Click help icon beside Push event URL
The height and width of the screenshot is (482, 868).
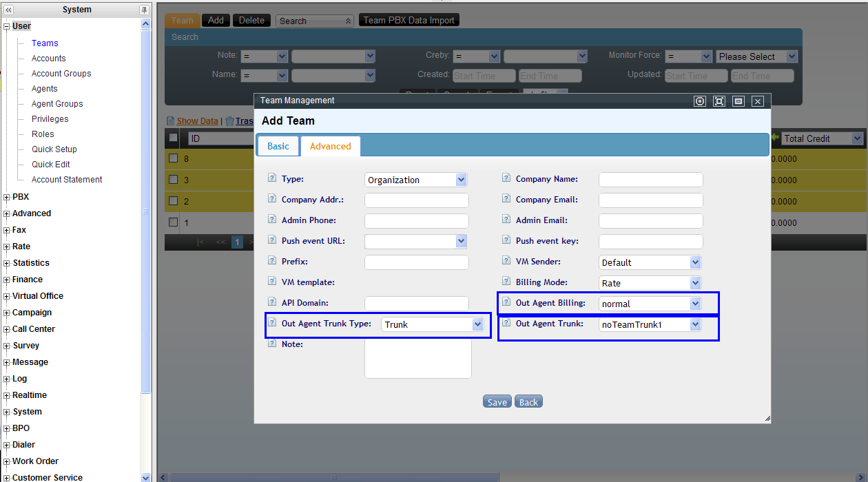(x=271, y=240)
